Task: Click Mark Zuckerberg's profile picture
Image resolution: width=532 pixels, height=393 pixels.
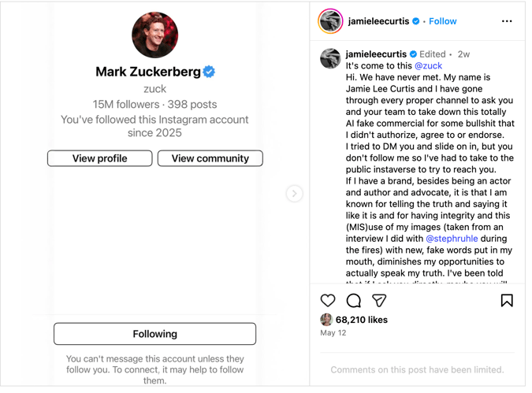Action: 154,35
